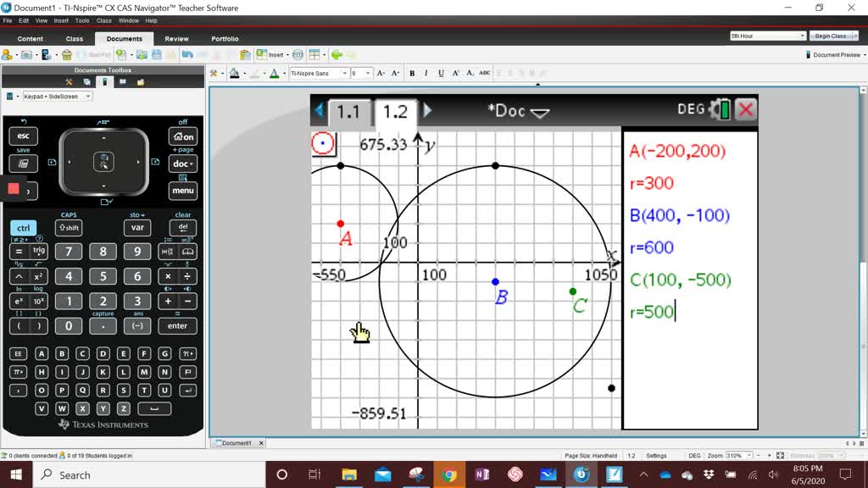Open the TI-Nspire Sans font dropdown

[319, 73]
